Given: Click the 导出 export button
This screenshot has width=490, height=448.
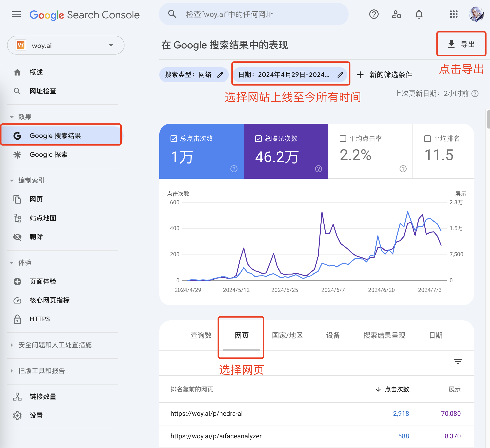Looking at the screenshot, I should pos(461,44).
